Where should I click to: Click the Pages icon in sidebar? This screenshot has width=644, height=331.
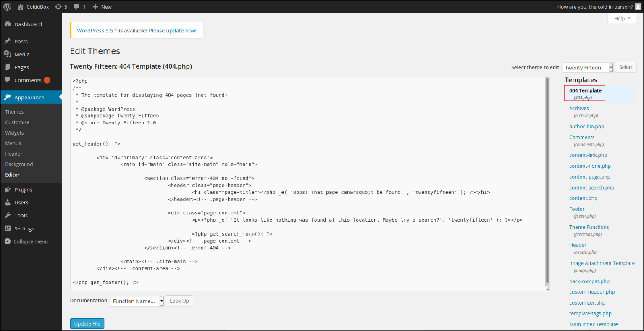pyautogui.click(x=8, y=67)
